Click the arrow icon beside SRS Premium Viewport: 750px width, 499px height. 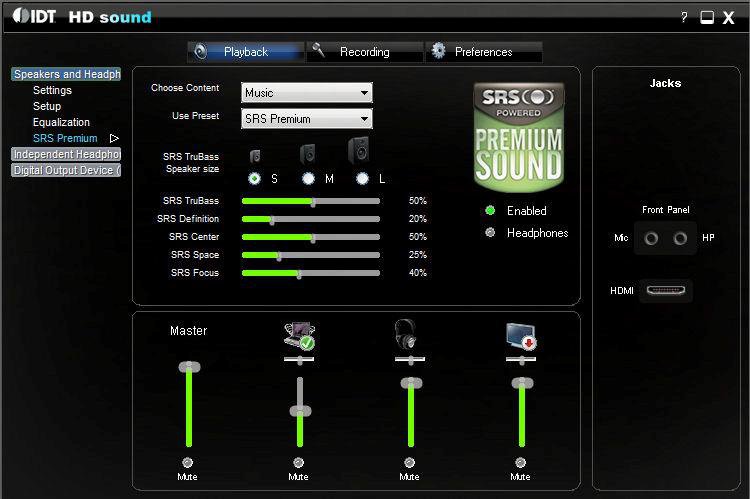coord(114,138)
